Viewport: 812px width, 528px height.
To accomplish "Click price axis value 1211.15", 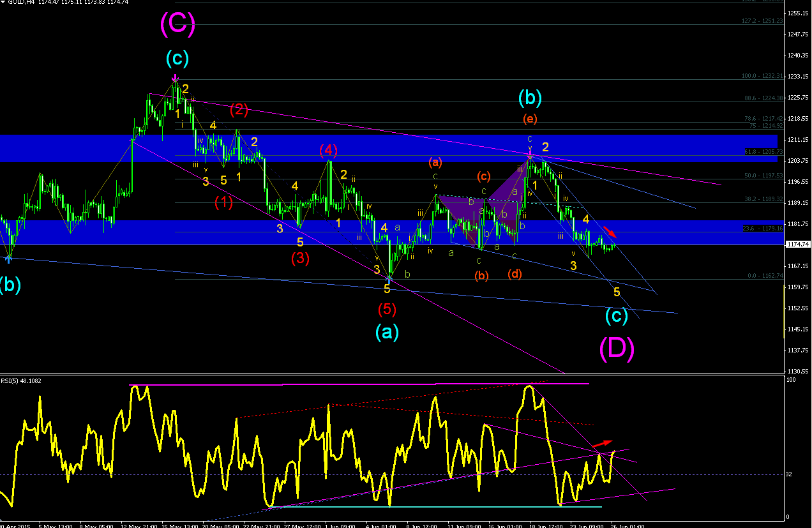I will [798, 140].
